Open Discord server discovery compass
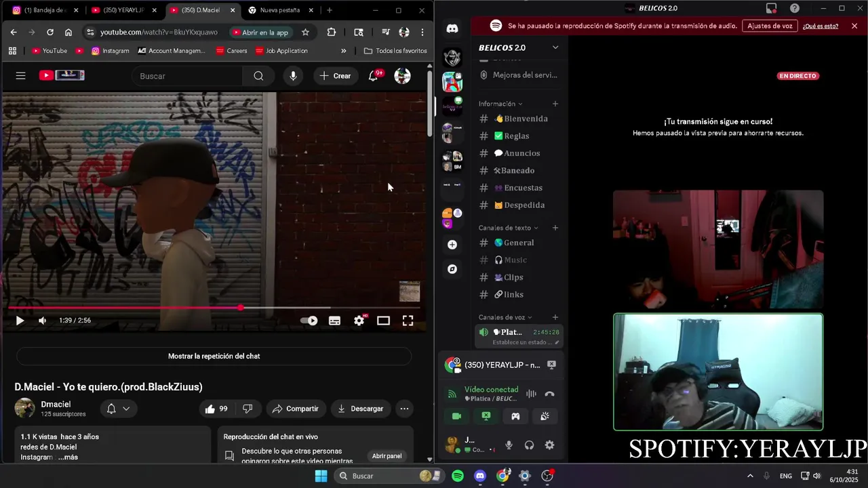The image size is (868, 488). pos(452,269)
